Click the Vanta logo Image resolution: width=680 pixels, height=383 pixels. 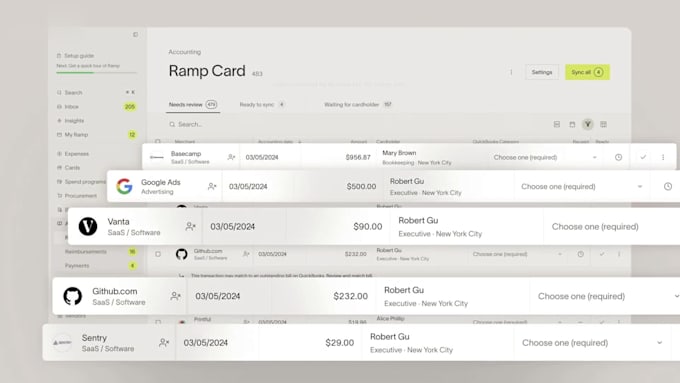click(88, 226)
